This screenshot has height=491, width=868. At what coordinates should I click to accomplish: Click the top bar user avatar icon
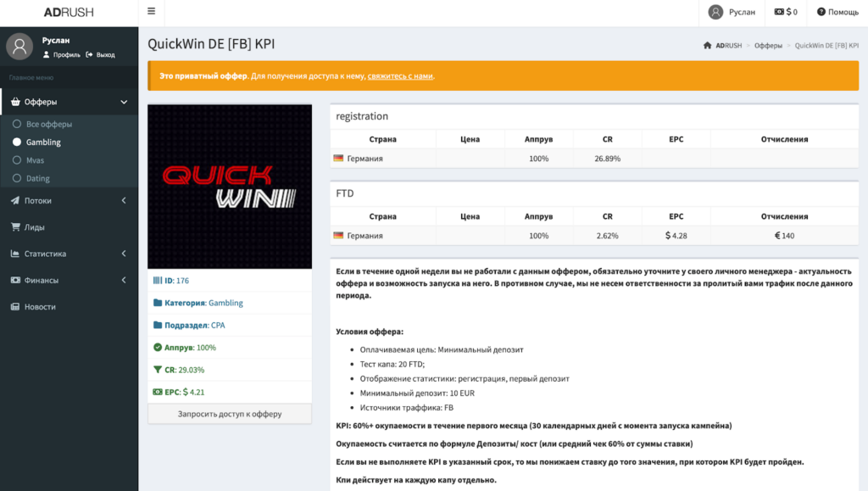[715, 12]
